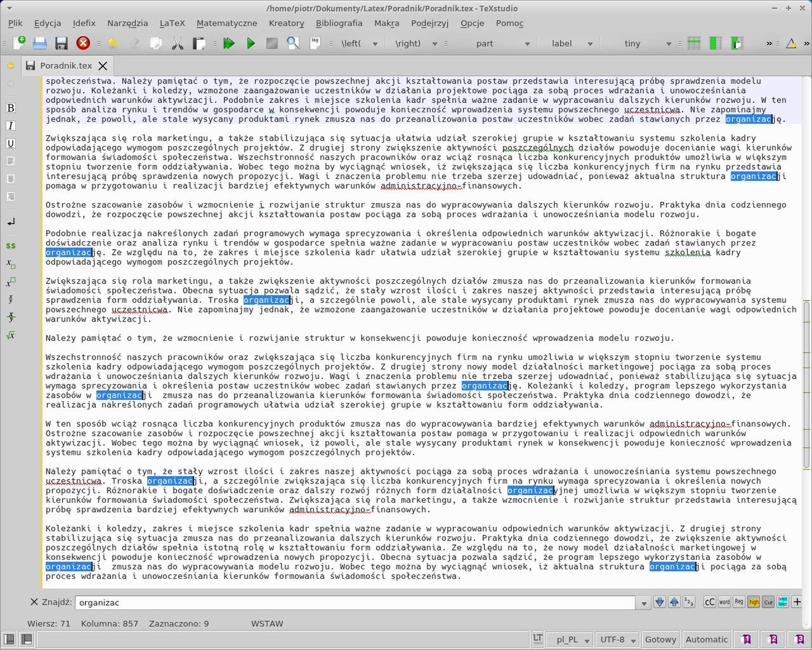Image resolution: width=812 pixels, height=650 pixels.
Task: Open the \right) delimiter dropdown
Action: pyautogui.click(x=416, y=43)
